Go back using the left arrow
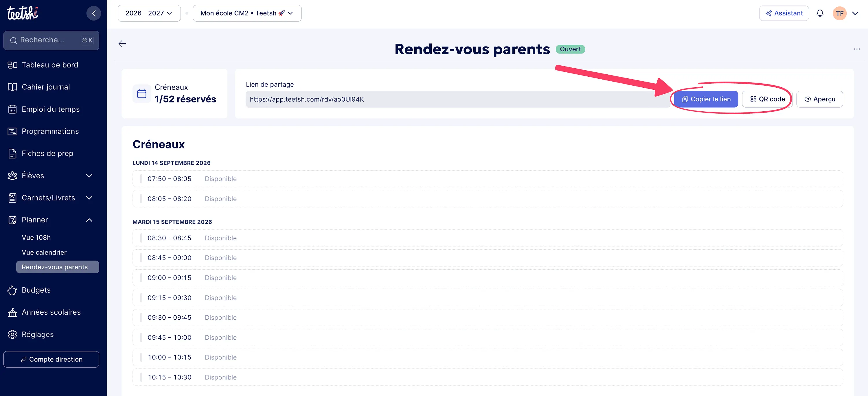The image size is (868, 396). point(122,43)
